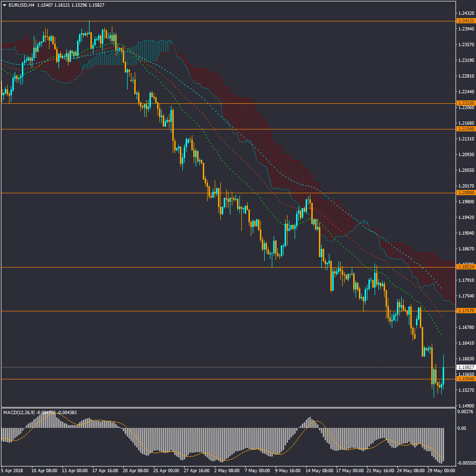Viewport: 476px width, 476px height.
Task: Click the current price 1.15827 label
Action: [466, 367]
